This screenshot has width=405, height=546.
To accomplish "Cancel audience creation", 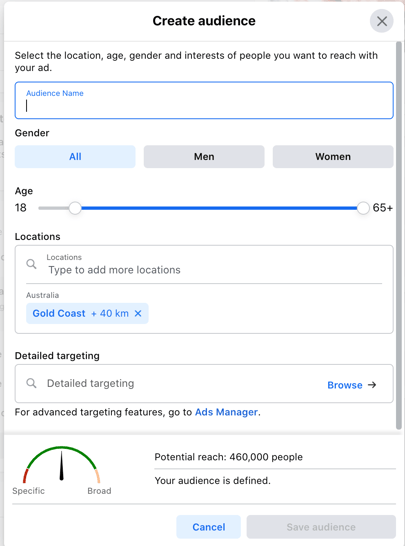I will tap(209, 527).
